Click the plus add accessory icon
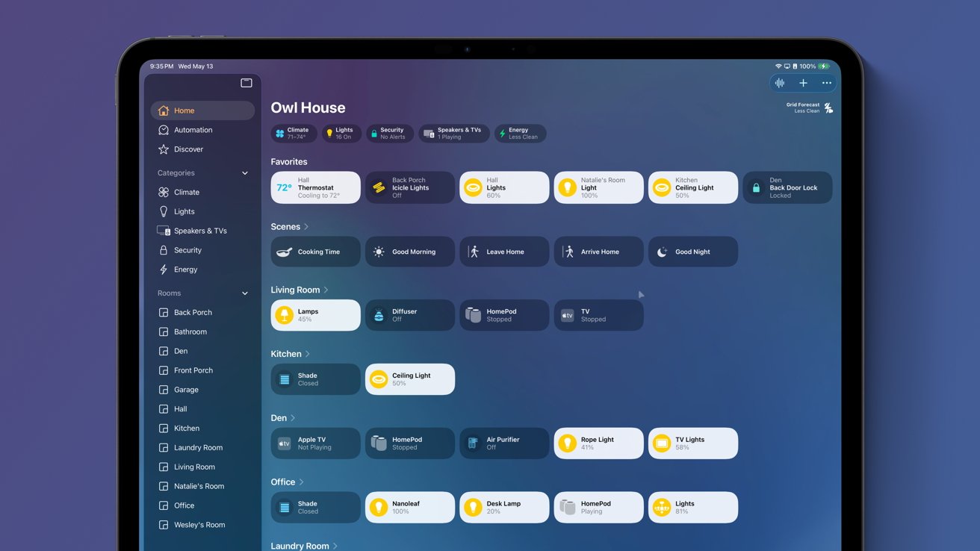The height and width of the screenshot is (551, 980). point(803,83)
